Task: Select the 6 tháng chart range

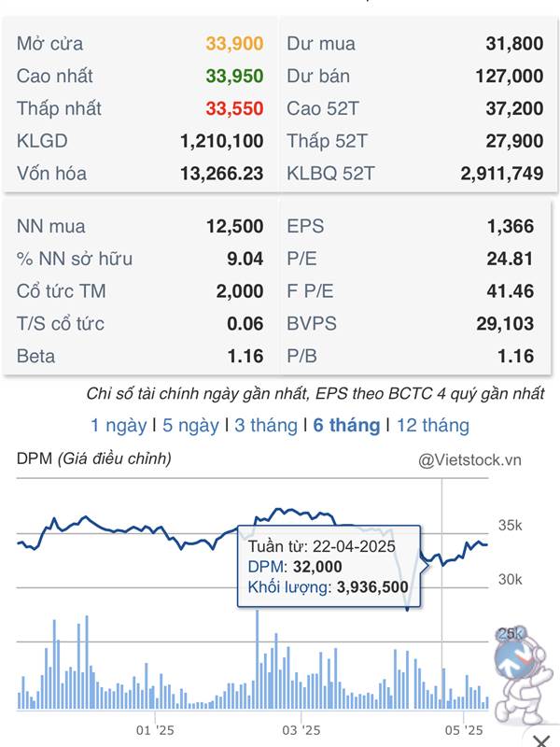Action: point(346,425)
